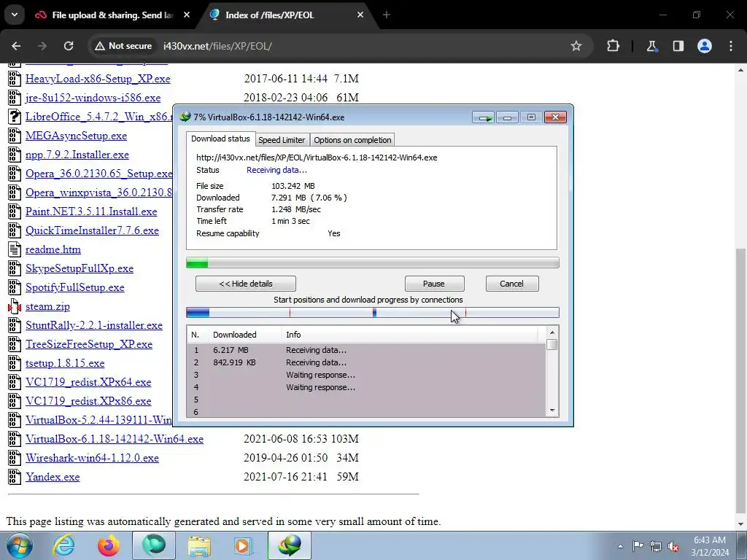Click the zip archive icon beside steam.zip

pos(15,306)
